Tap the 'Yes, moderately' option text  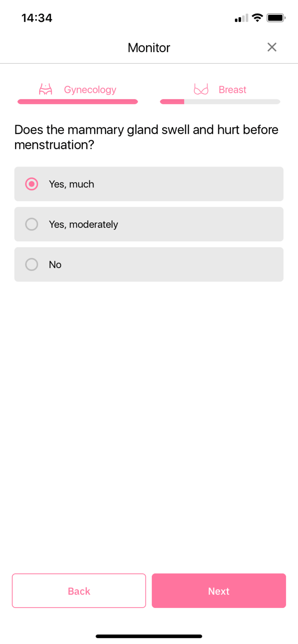point(83,224)
